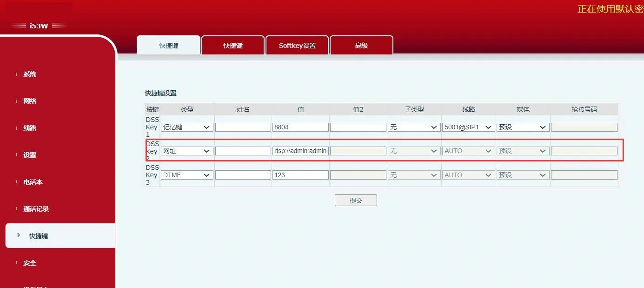Switch to the Softkey设置 tab
The image size is (644, 288).
point(297,45)
